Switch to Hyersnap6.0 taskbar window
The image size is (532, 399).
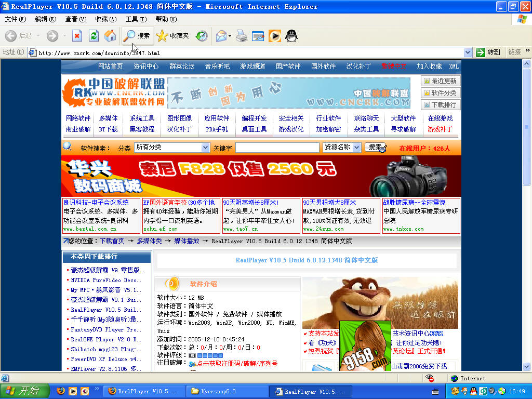coord(227,391)
